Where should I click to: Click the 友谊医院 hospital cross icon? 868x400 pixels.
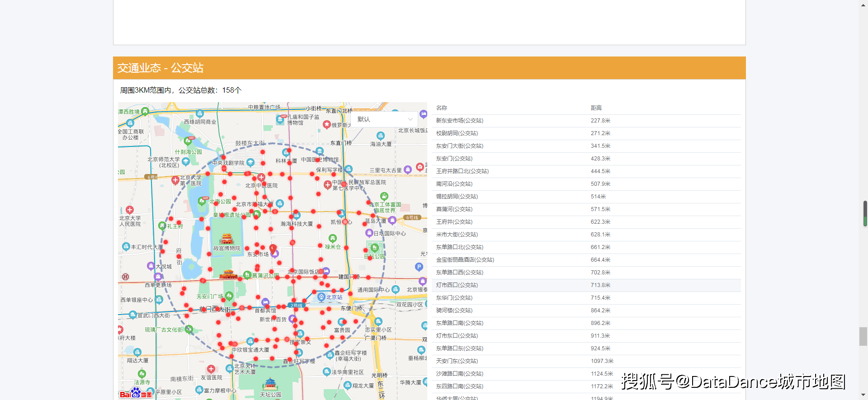[x=211, y=369]
